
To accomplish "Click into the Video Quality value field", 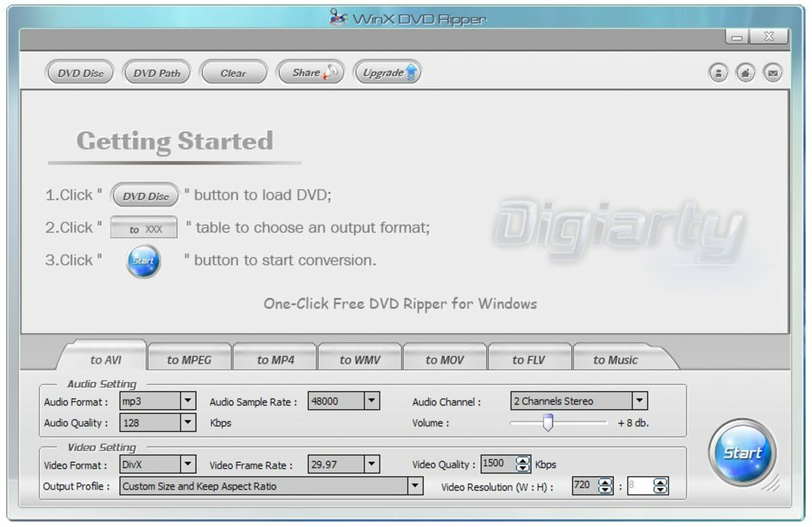I will click(498, 464).
